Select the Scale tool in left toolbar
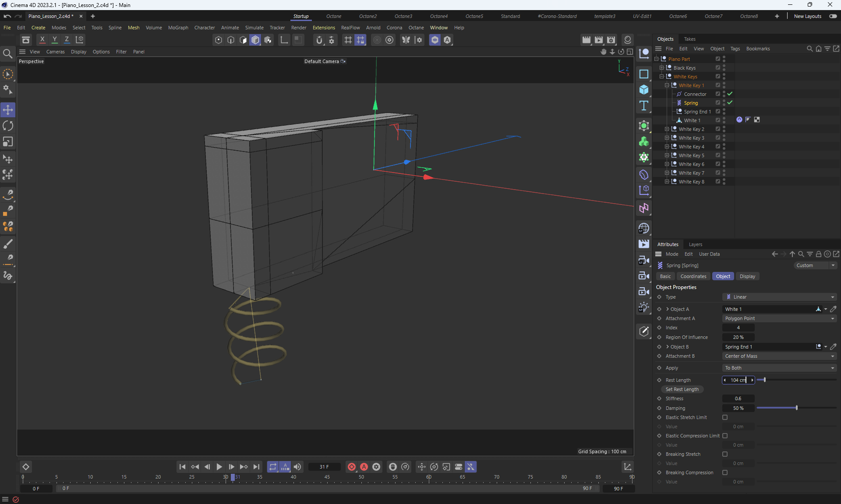Viewport: 841px width, 504px height. click(8, 142)
